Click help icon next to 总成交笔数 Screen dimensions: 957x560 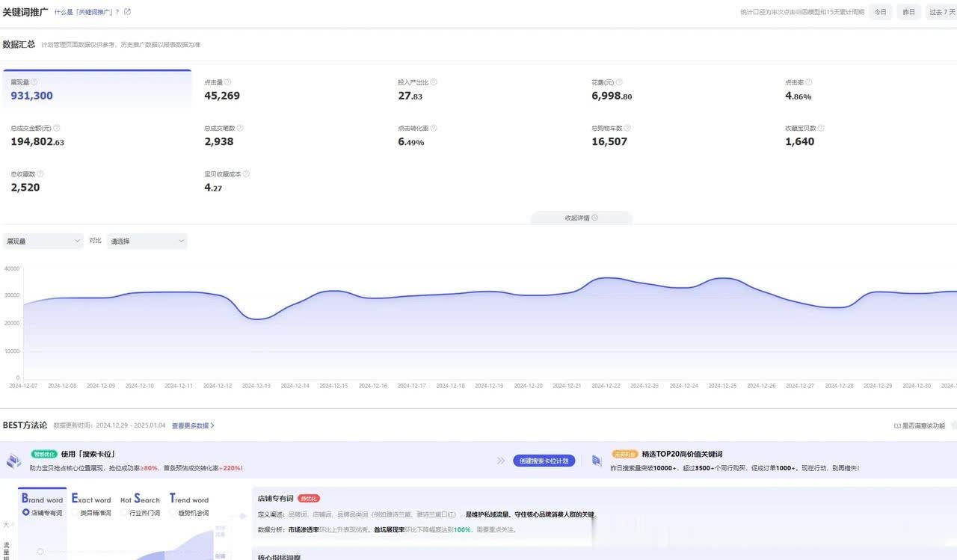coord(240,128)
